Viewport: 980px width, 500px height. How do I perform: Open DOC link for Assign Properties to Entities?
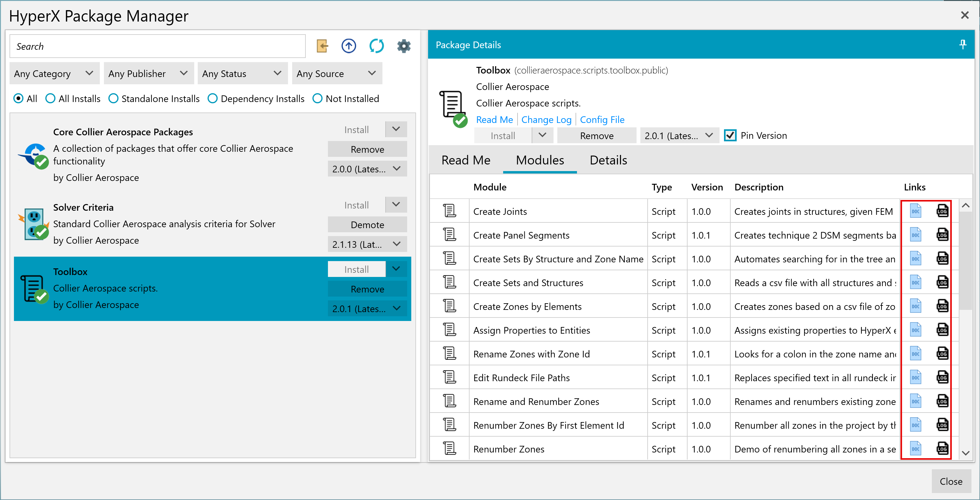click(915, 330)
